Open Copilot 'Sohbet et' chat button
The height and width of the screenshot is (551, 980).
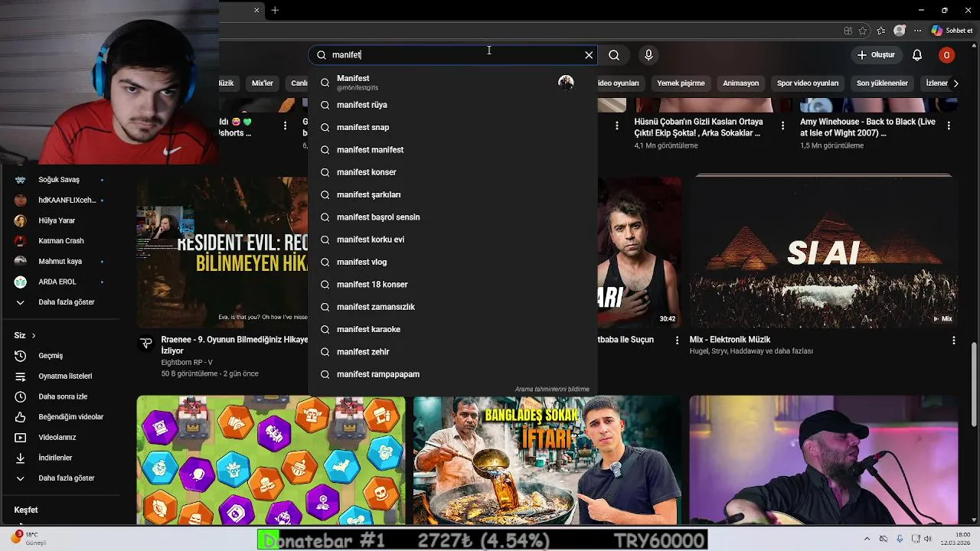click(952, 31)
